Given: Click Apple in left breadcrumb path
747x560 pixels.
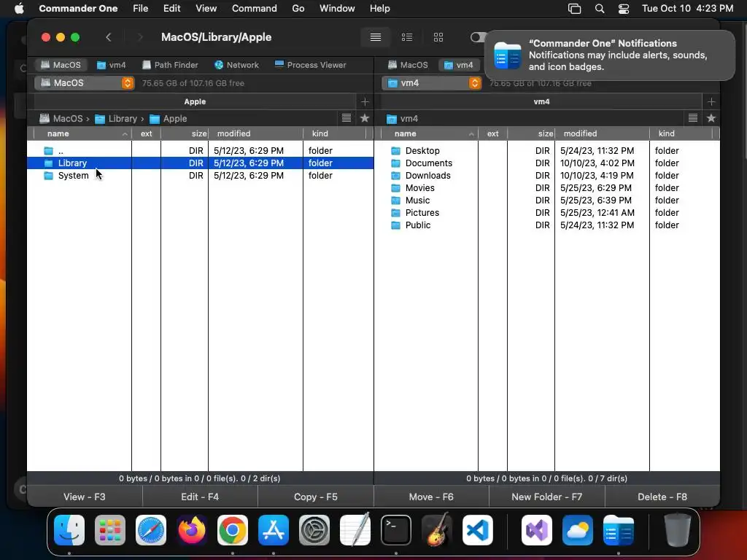Looking at the screenshot, I should [x=169, y=119].
